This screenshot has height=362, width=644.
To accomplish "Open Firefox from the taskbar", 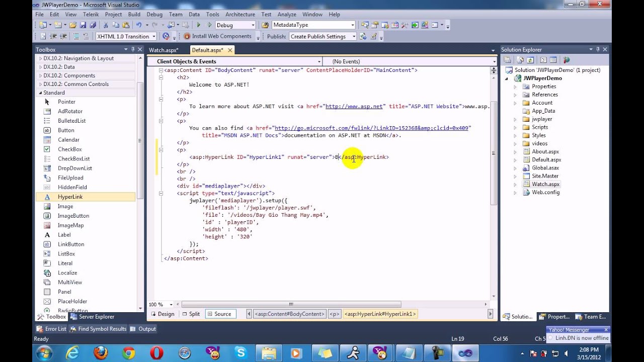I will pos(101,353).
